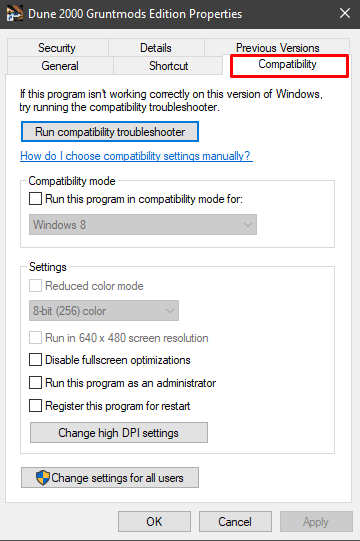Click Change high DPI settings

tap(119, 433)
